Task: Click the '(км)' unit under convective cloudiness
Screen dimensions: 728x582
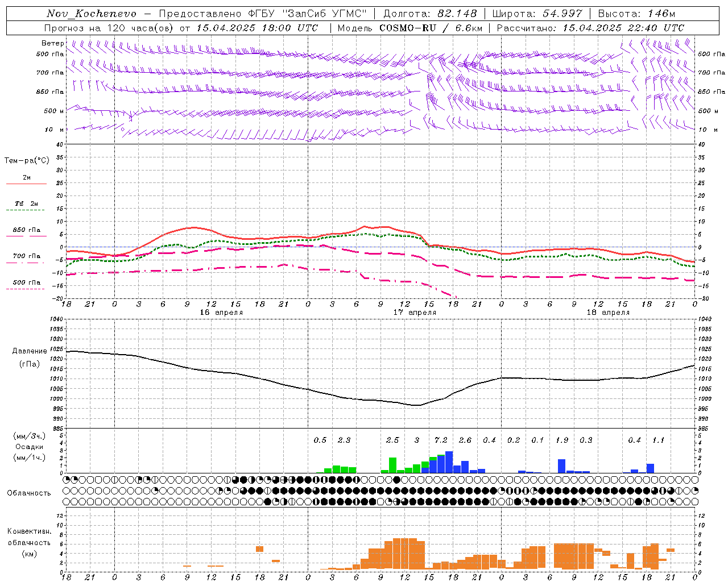Action: tap(29, 554)
